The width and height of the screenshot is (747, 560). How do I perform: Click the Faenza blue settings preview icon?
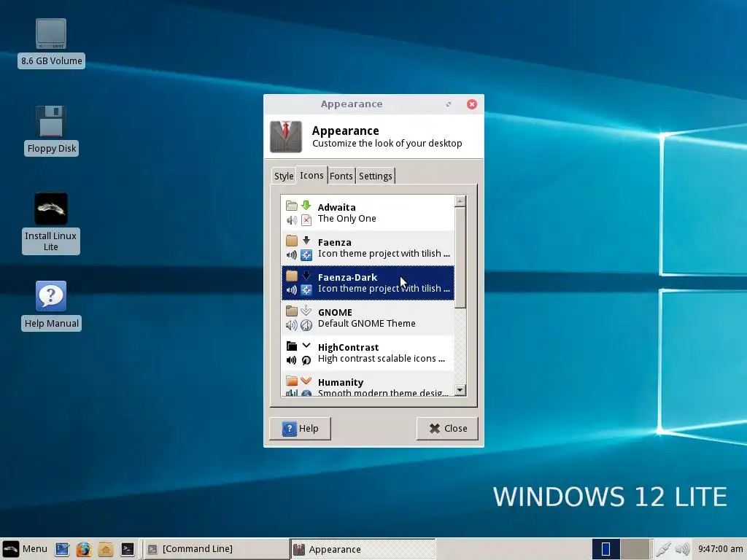pyautogui.click(x=306, y=255)
